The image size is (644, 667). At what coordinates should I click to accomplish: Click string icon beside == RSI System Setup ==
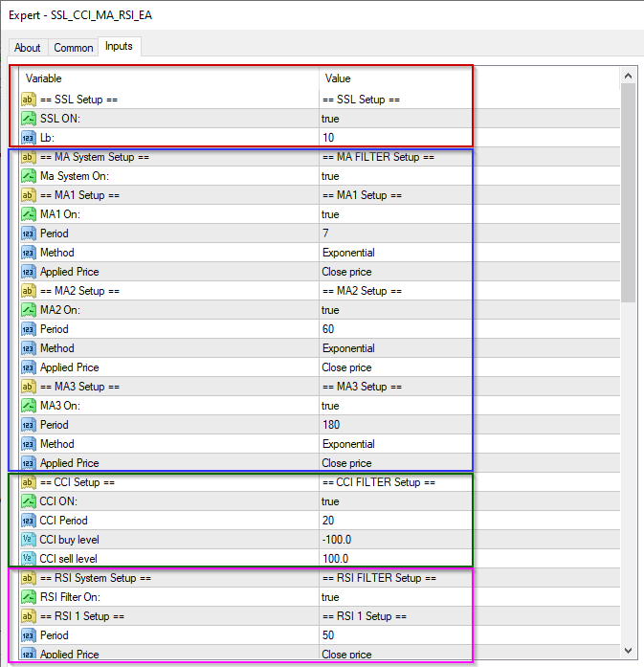click(x=28, y=578)
